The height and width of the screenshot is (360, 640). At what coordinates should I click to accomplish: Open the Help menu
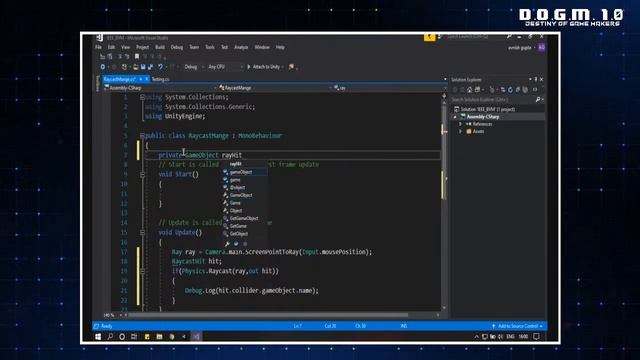pos(280,47)
